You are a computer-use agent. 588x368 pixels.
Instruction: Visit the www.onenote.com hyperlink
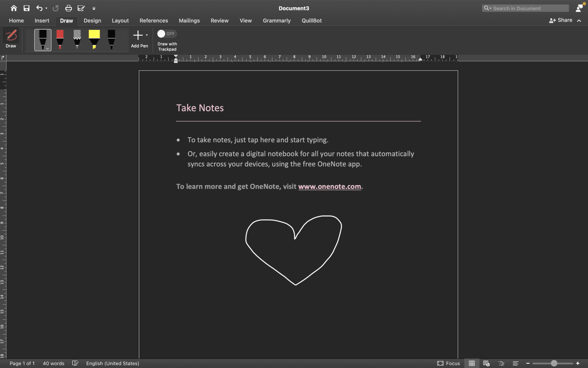[330, 186]
